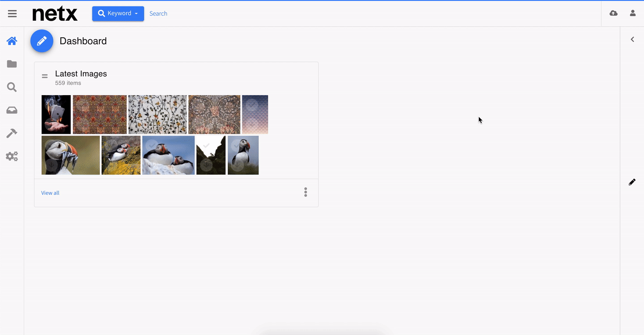Screen dimensions: 644x335
Task: Open the Keyword search type dropdown
Action: (x=118, y=13)
